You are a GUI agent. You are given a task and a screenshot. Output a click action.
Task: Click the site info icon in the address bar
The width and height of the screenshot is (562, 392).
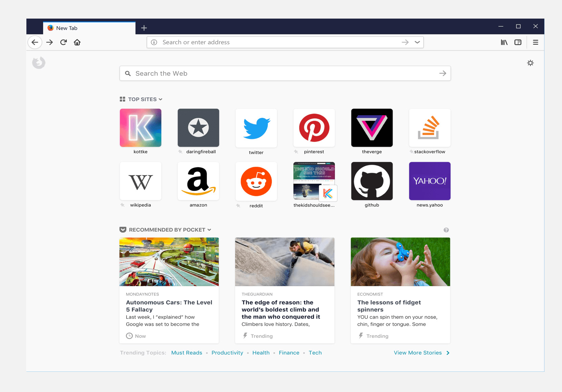pyautogui.click(x=154, y=42)
